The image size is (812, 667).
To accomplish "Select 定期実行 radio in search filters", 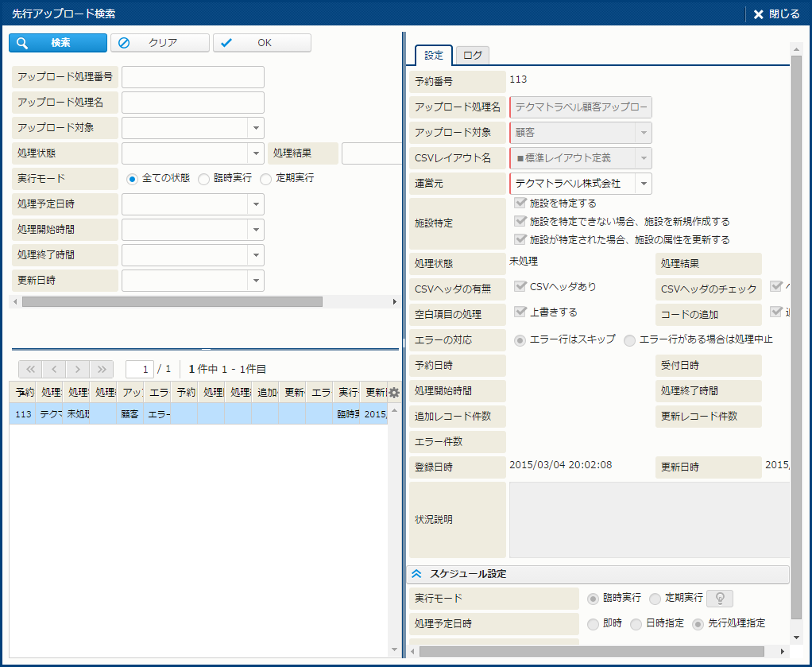I will [266, 179].
